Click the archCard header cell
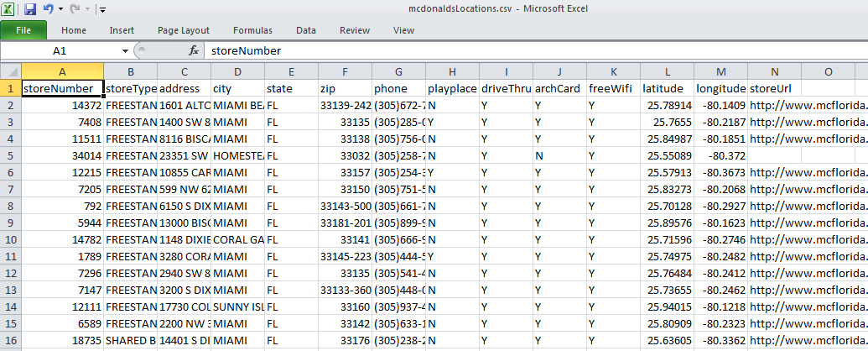This screenshot has height=351, width=868. [560, 88]
